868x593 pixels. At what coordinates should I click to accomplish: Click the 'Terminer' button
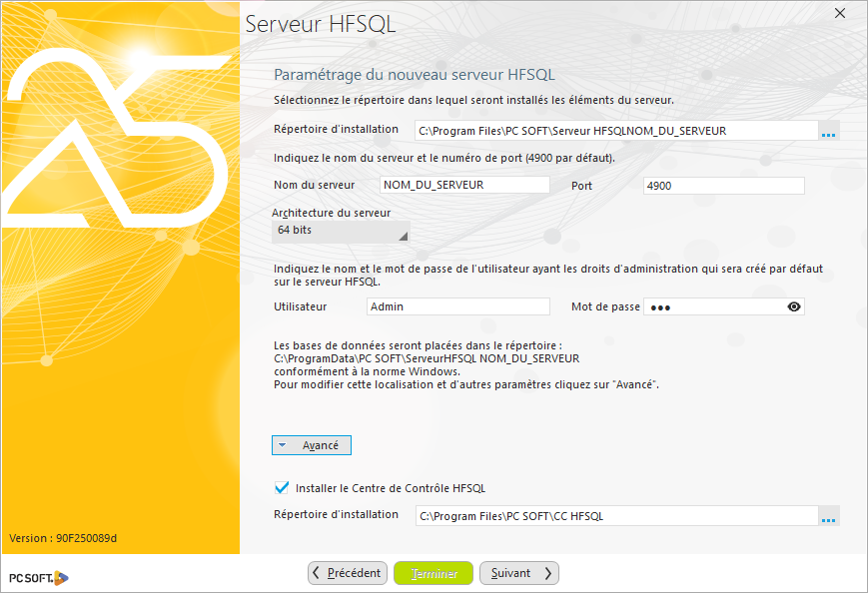tap(433, 573)
